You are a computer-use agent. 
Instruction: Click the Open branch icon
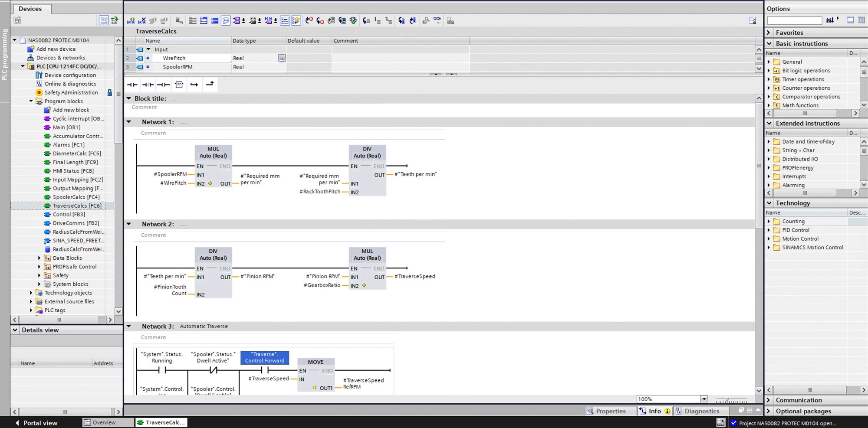pyautogui.click(x=194, y=85)
